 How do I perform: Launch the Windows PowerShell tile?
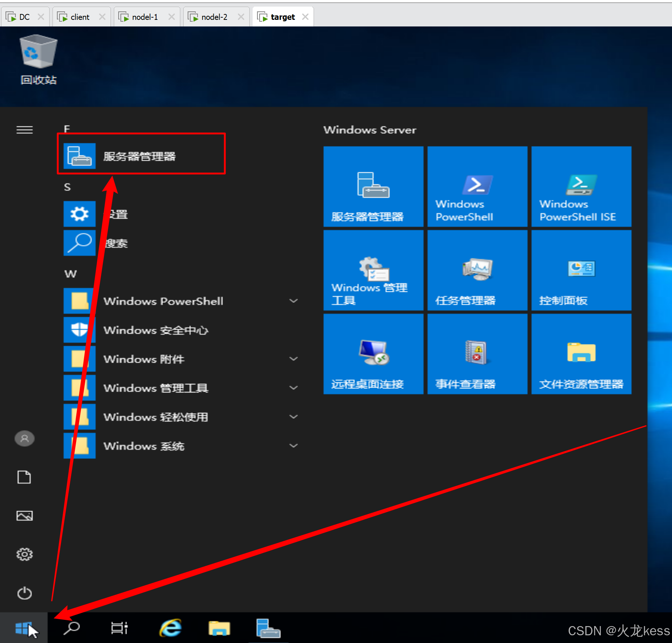[x=477, y=186]
